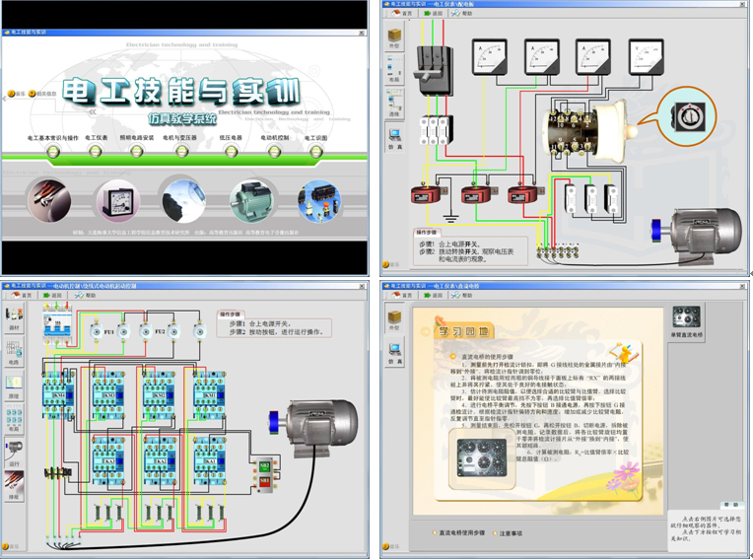This screenshot has height=560, width=753.
Task: Click 运行 icon in motor control sidebar
Action: 14,450
